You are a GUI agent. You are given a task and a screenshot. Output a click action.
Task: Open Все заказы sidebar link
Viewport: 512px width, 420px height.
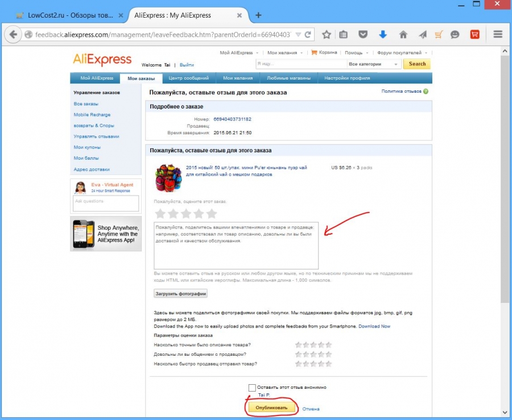click(x=86, y=103)
